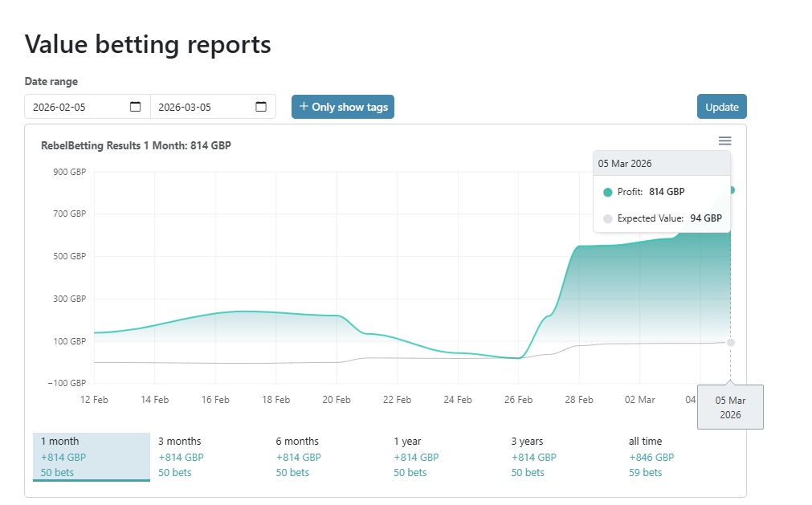Image resolution: width=812 pixels, height=505 pixels.
Task: Click the 59 bets link under all time
Action: pos(645,472)
